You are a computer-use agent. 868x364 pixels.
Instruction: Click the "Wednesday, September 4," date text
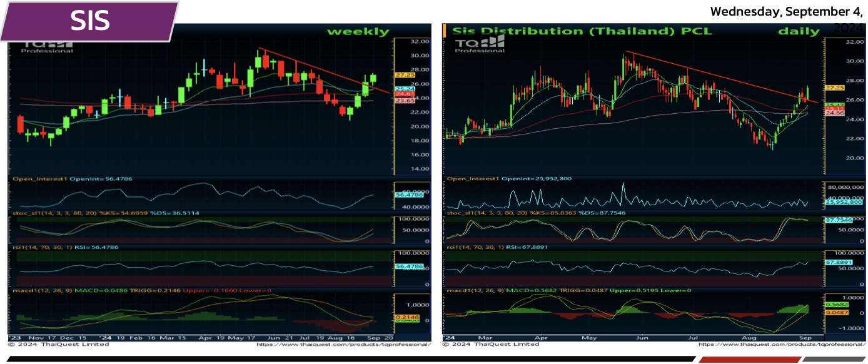pos(787,11)
